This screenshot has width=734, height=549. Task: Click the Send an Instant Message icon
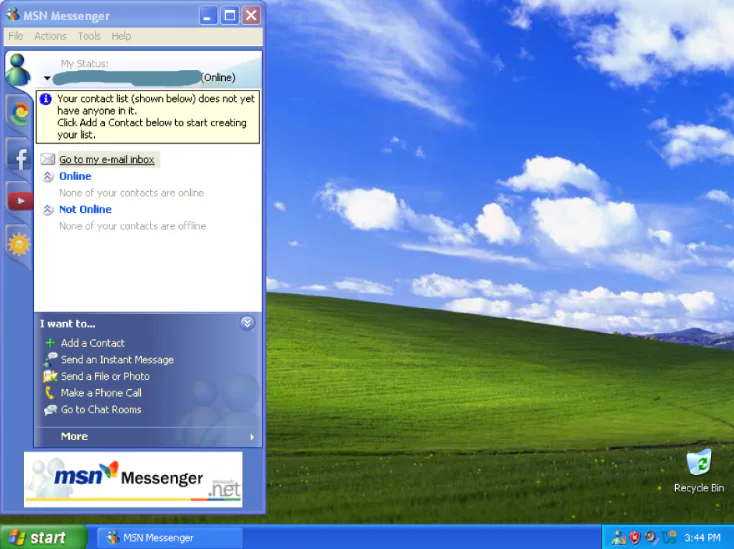50,359
